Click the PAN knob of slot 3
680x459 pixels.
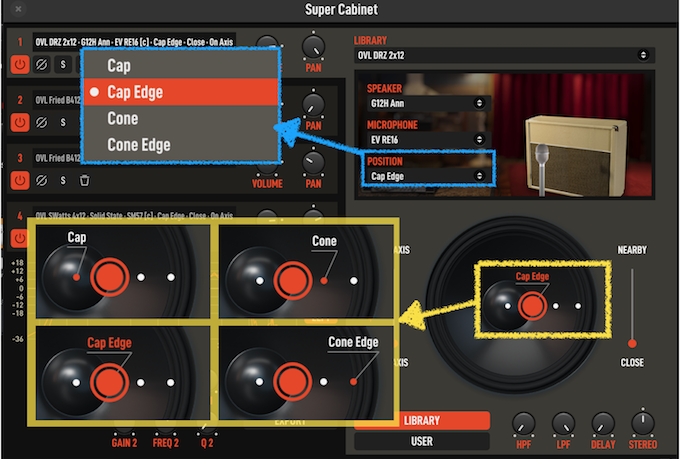(313, 163)
